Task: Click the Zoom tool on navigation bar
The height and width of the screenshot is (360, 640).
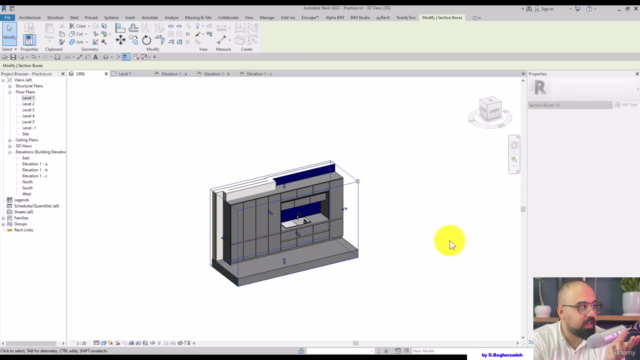Action: pos(514,160)
